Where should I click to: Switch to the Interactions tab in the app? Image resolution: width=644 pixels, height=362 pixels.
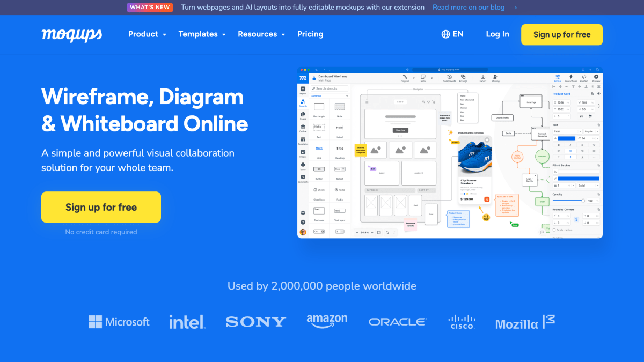(570, 78)
